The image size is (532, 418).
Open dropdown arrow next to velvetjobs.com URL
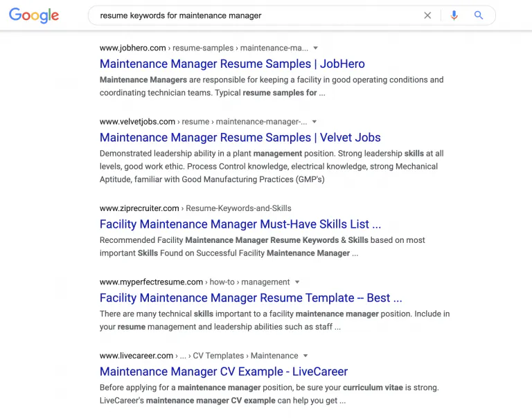[314, 122]
